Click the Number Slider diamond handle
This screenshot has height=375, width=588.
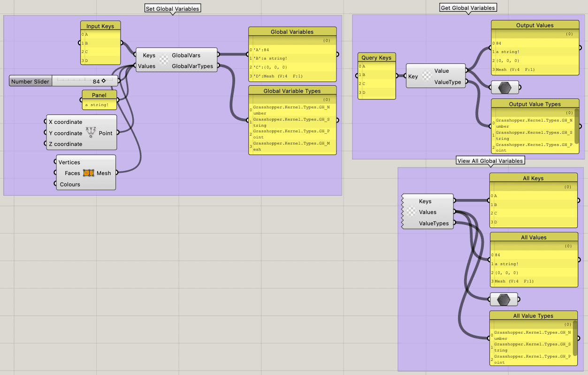point(104,81)
